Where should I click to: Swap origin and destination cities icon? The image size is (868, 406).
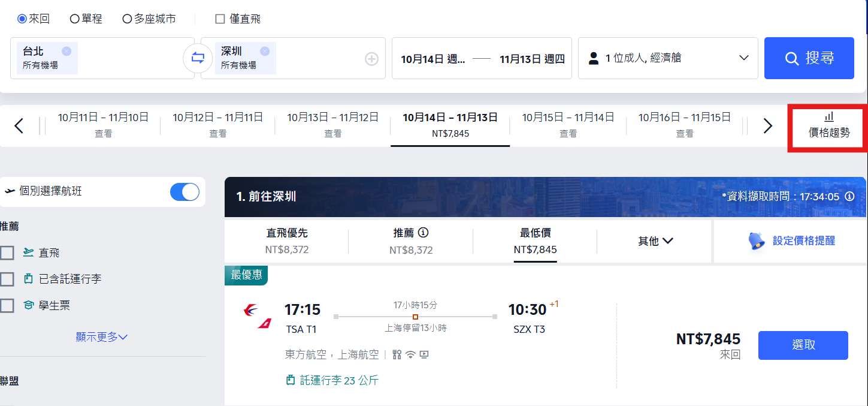tap(198, 58)
